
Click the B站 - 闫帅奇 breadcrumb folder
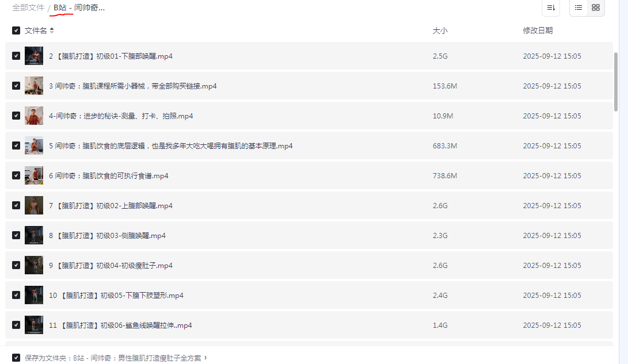coord(79,7)
